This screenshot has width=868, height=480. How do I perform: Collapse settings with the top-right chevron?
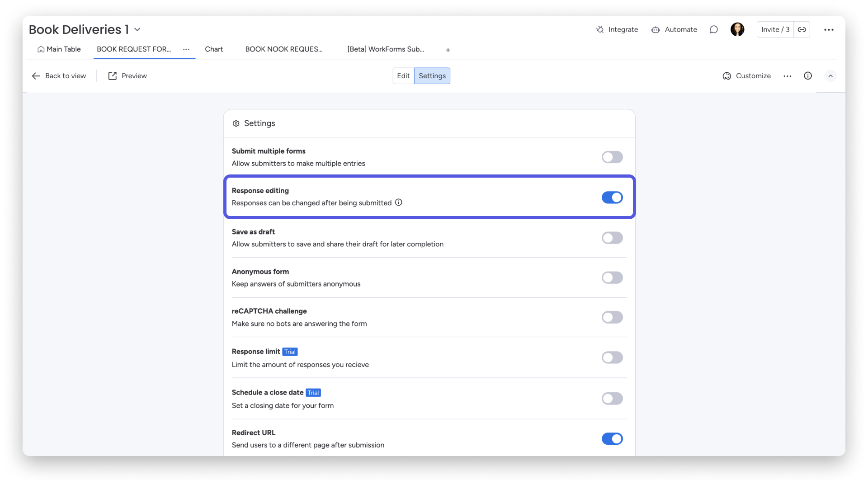tap(831, 76)
